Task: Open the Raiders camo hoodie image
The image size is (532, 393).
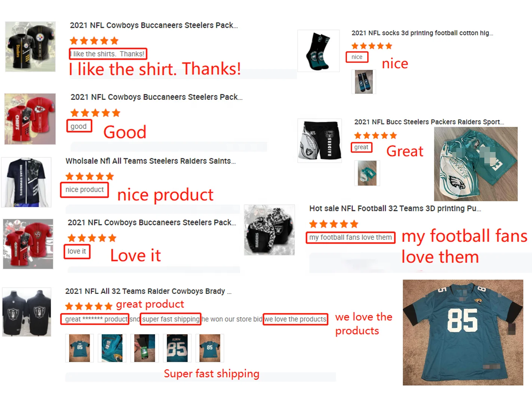Action: [x=269, y=230]
